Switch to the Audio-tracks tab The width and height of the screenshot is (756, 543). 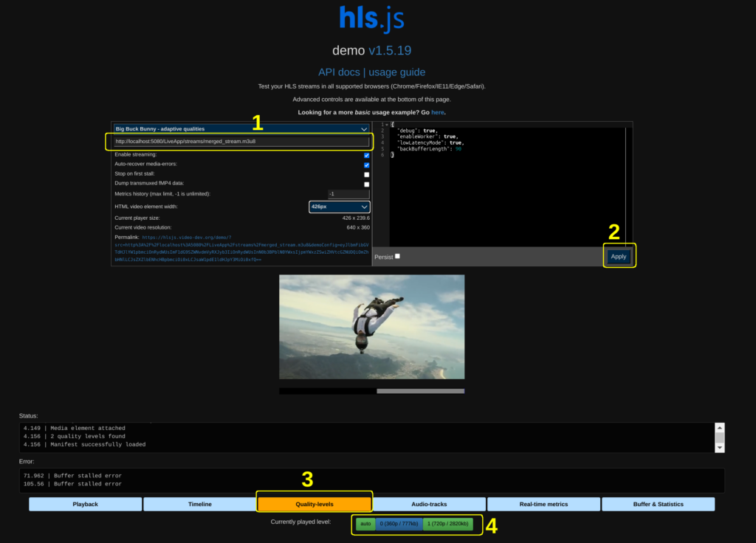(x=429, y=504)
